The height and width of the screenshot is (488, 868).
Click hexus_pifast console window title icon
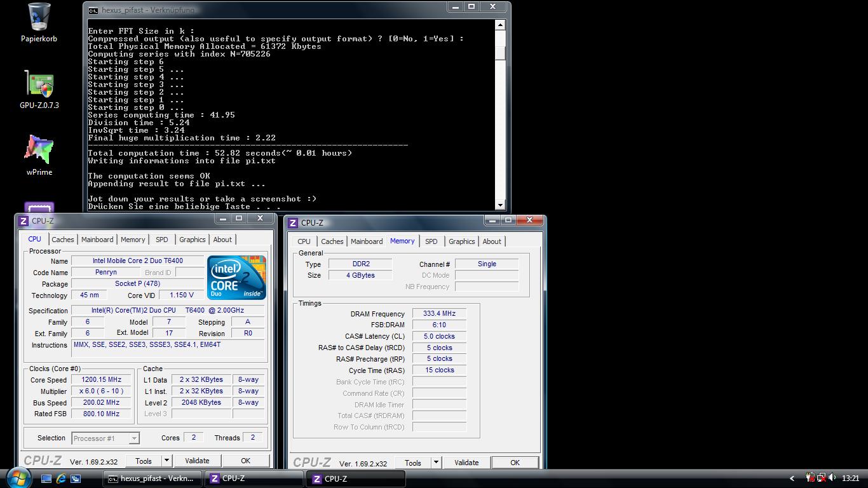[x=93, y=10]
